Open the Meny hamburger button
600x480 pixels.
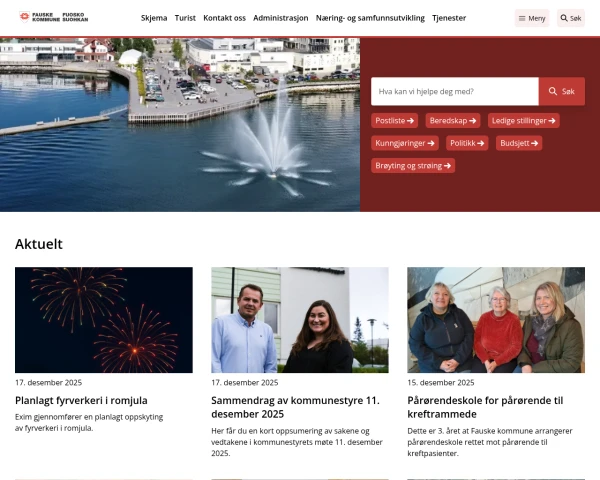click(x=532, y=18)
